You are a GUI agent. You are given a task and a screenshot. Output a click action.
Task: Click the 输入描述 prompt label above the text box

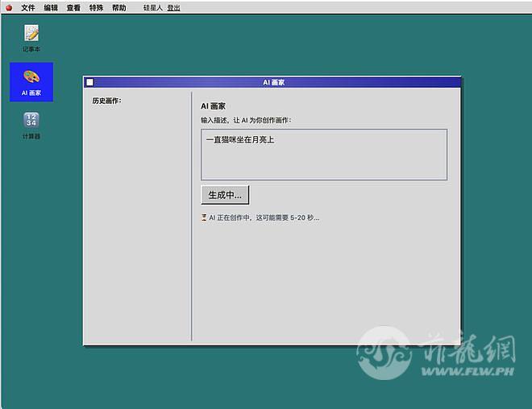click(x=246, y=120)
